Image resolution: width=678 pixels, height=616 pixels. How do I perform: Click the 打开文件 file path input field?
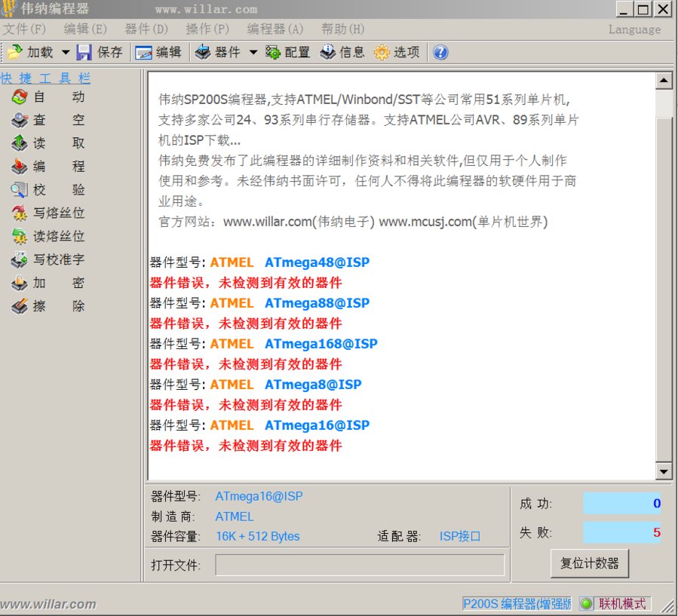pyautogui.click(x=360, y=565)
